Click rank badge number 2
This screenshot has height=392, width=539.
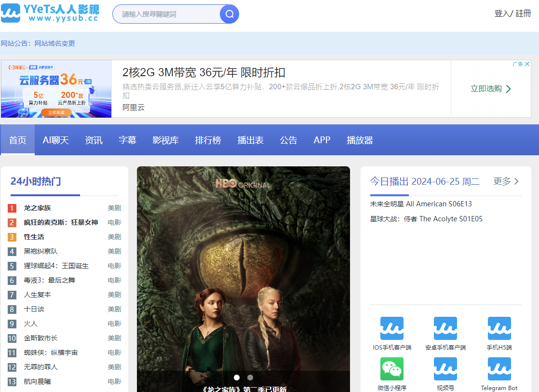tap(12, 222)
